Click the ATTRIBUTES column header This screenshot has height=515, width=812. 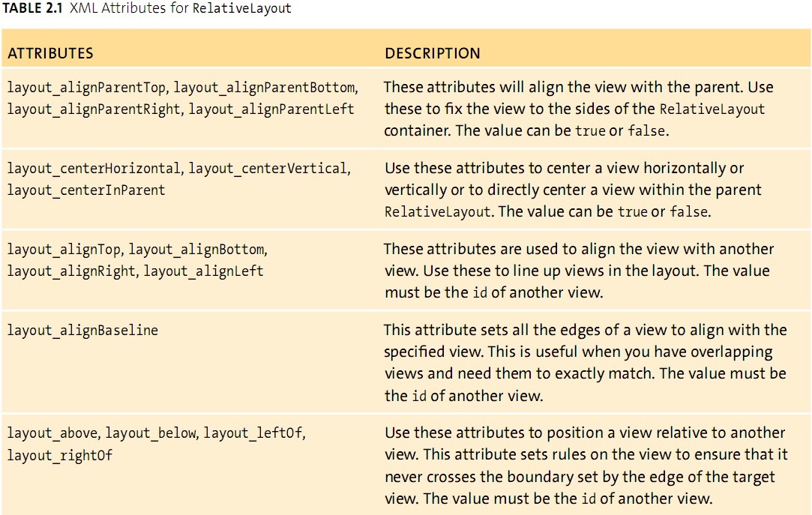pos(50,52)
